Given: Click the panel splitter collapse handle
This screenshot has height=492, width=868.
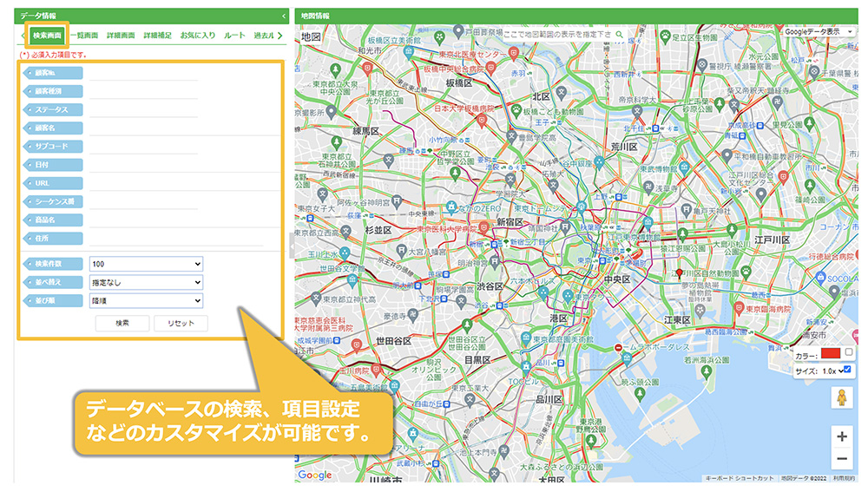Looking at the screenshot, I should pyautogui.click(x=292, y=246).
